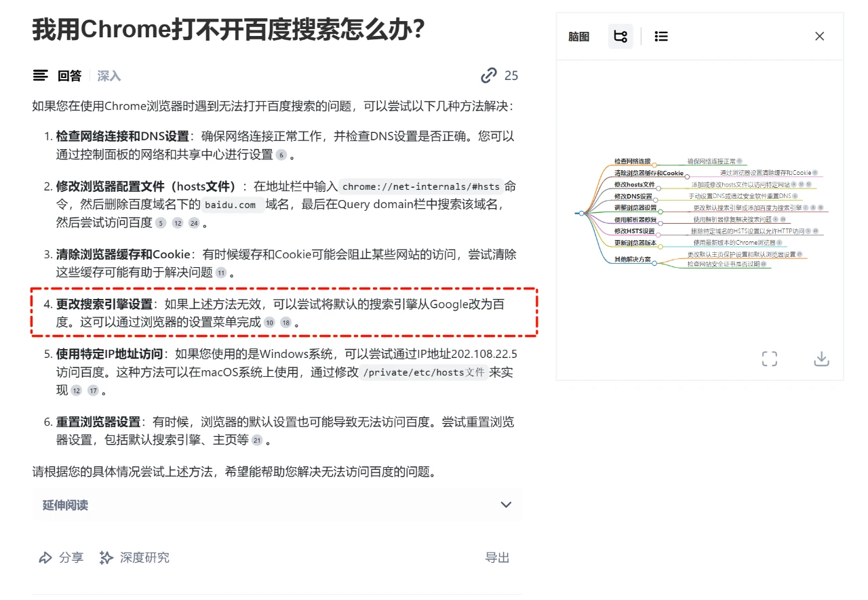Click heading 检查网络连接和DNS设置
The image size is (868, 600).
coord(122,136)
